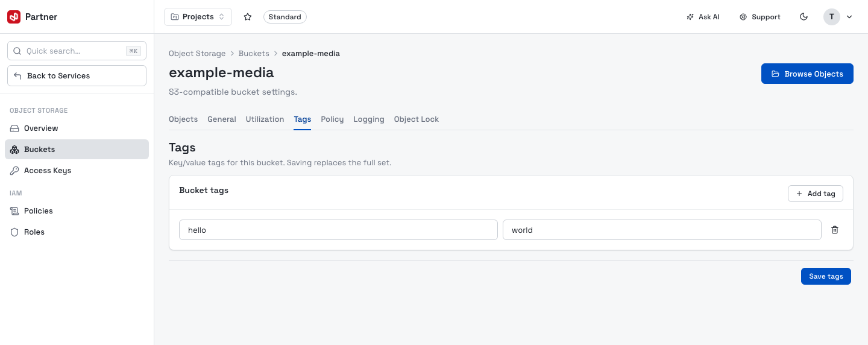The width and height of the screenshot is (868, 345).
Task: Star this project as favorite
Action: pyautogui.click(x=248, y=17)
